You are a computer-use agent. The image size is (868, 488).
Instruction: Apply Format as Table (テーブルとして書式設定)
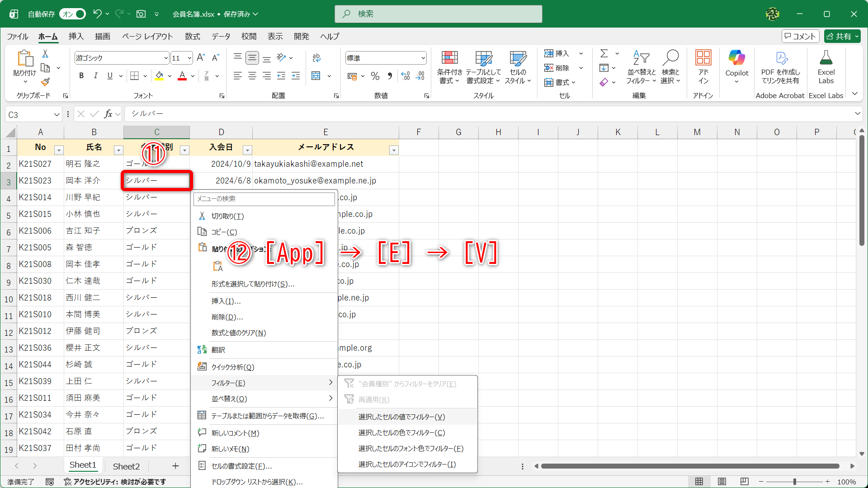pos(483,67)
